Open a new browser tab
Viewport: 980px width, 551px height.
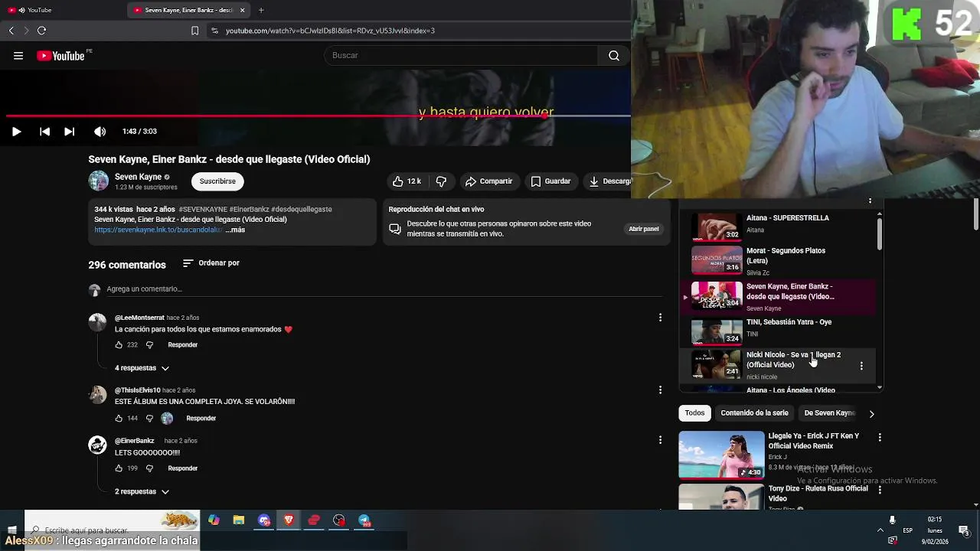tap(261, 10)
